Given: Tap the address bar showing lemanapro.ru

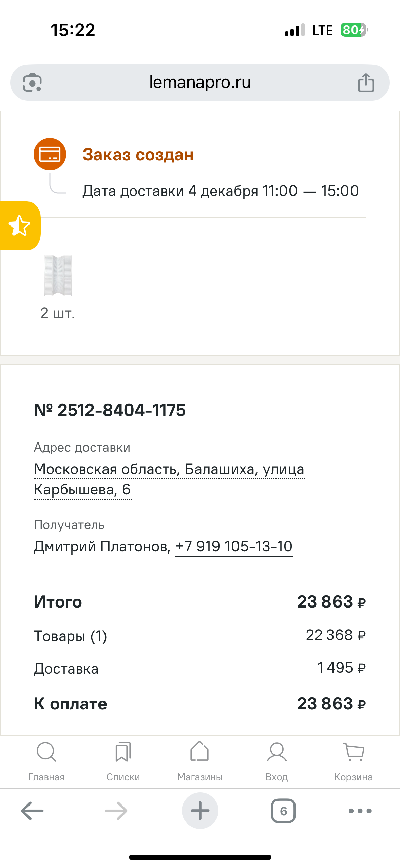Looking at the screenshot, I should (x=200, y=82).
